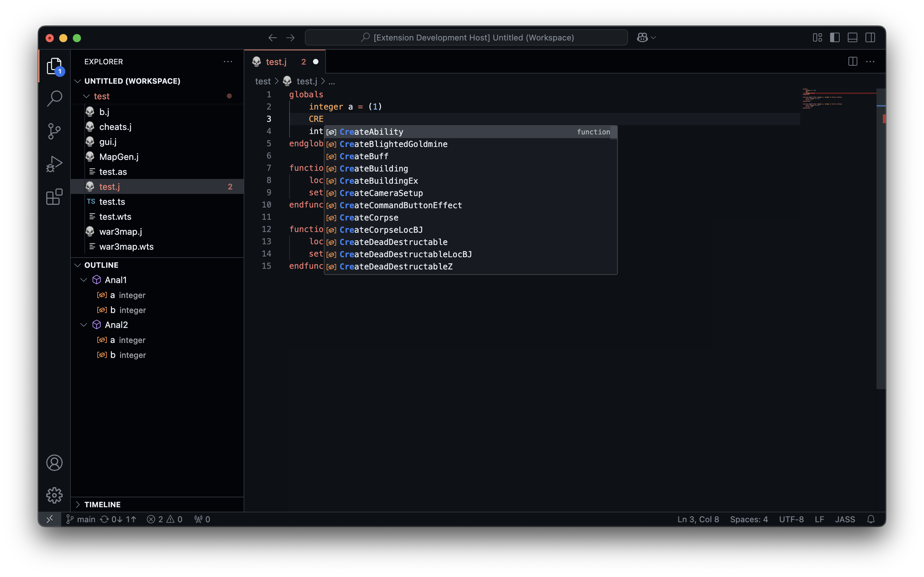924x577 pixels.
Task: Open Run and Debug view
Action: 54,164
